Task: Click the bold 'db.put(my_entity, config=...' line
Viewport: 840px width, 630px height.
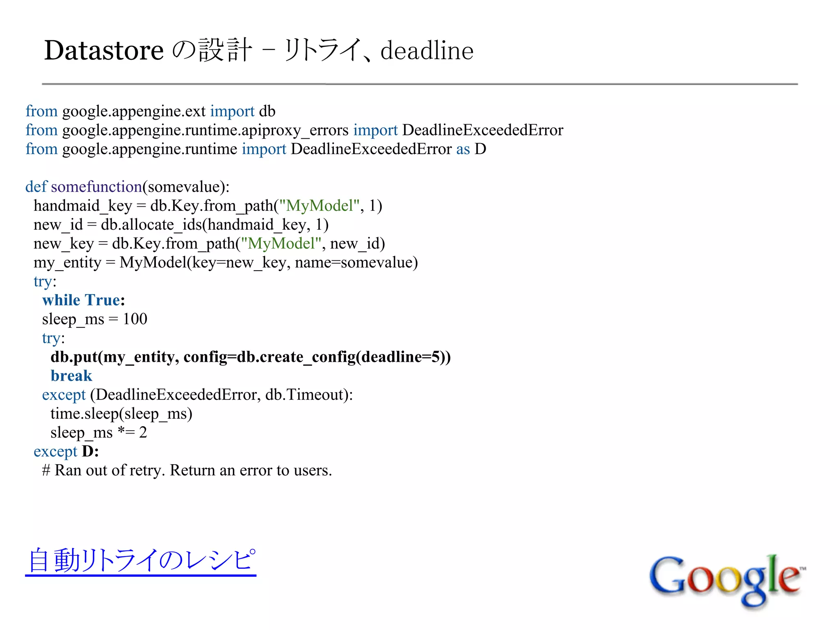Action: [251, 357]
